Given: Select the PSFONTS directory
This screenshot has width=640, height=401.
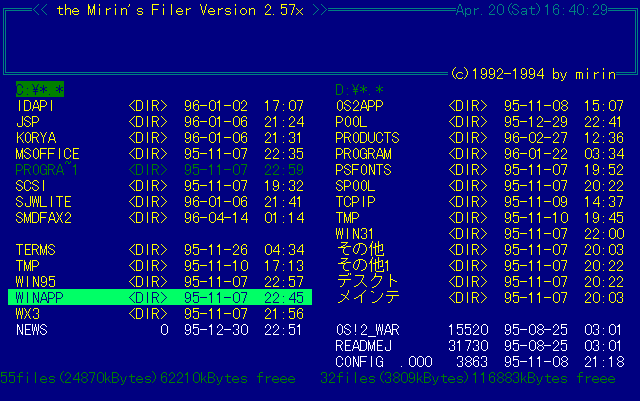Looking at the screenshot, I should pyautogui.click(x=480, y=170).
